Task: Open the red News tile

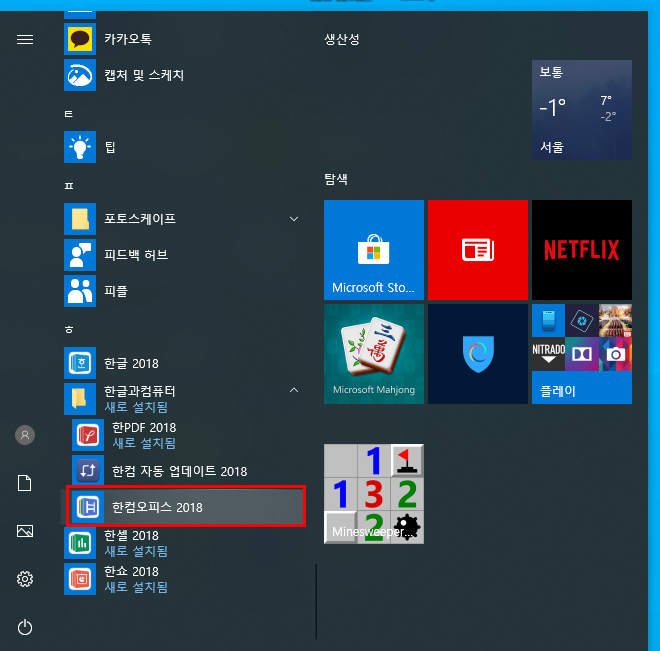Action: tap(478, 250)
